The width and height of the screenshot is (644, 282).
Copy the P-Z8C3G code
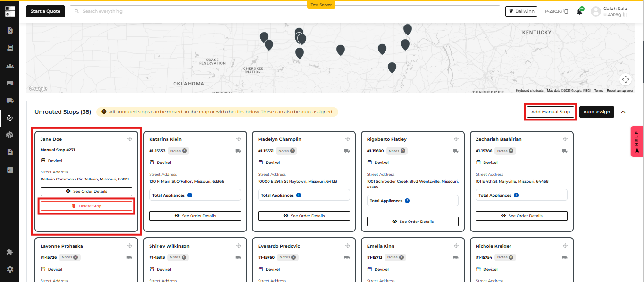(566, 11)
